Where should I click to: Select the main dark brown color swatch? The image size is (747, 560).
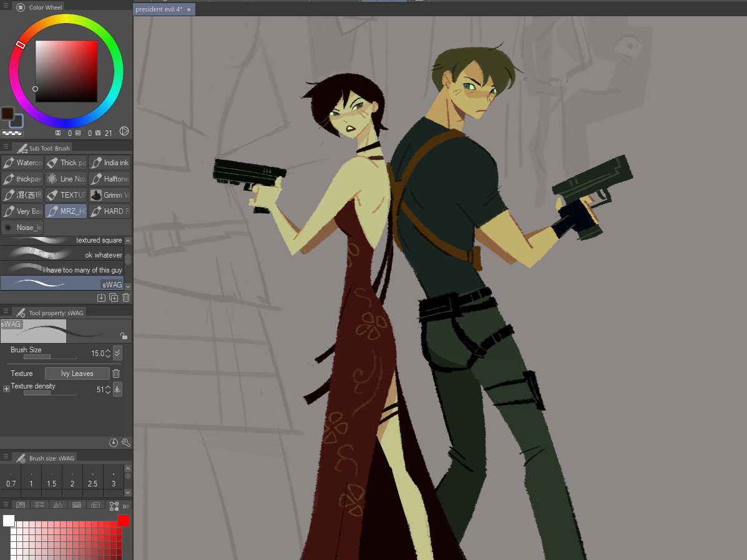[x=7, y=113]
